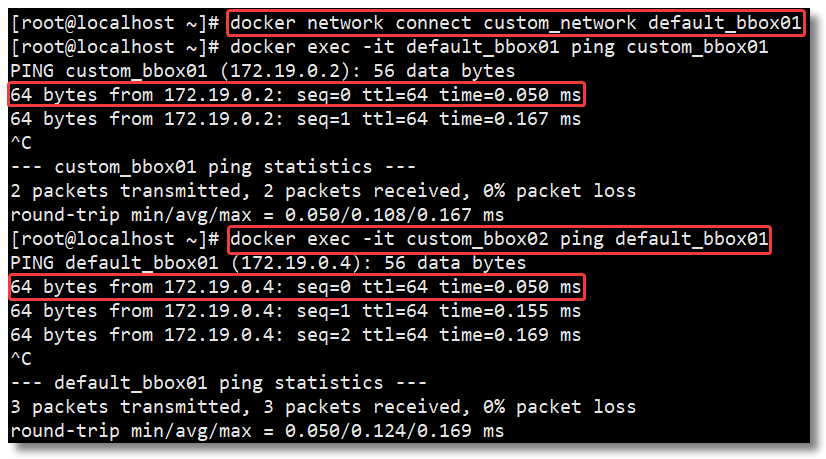Click the reply line with time=0.169 ms

pyautogui.click(x=296, y=335)
